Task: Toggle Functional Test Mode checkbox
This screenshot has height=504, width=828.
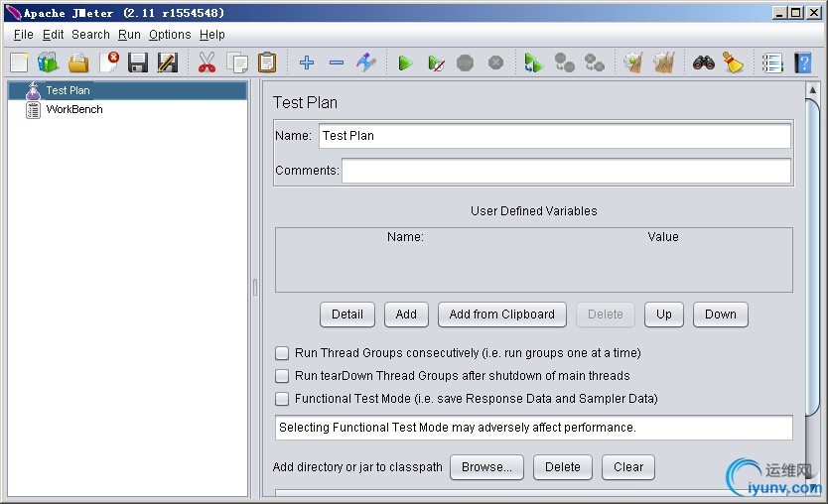Action: tap(282, 399)
